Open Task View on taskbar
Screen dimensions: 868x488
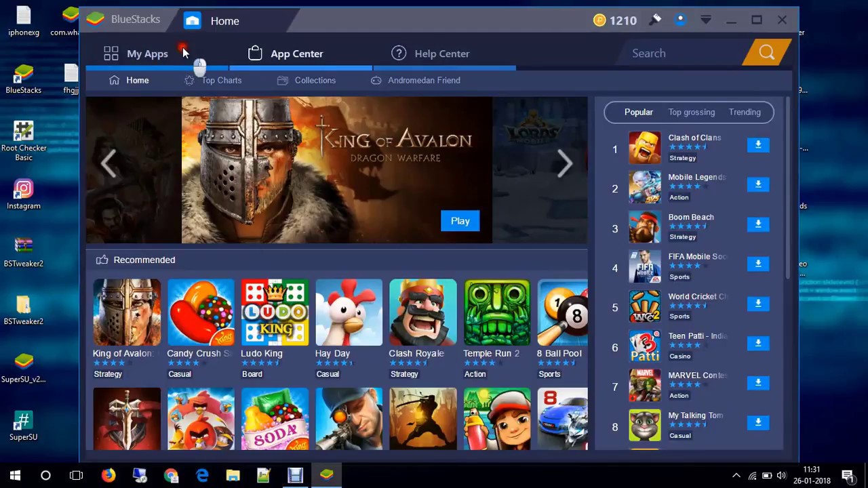click(77, 475)
